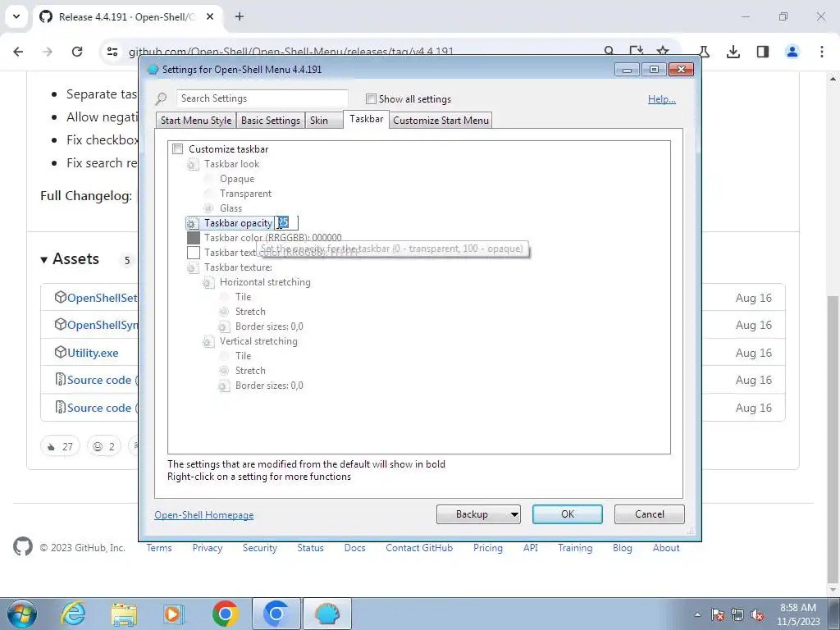
Task: Click Cancel in Settings dialog
Action: pos(650,514)
